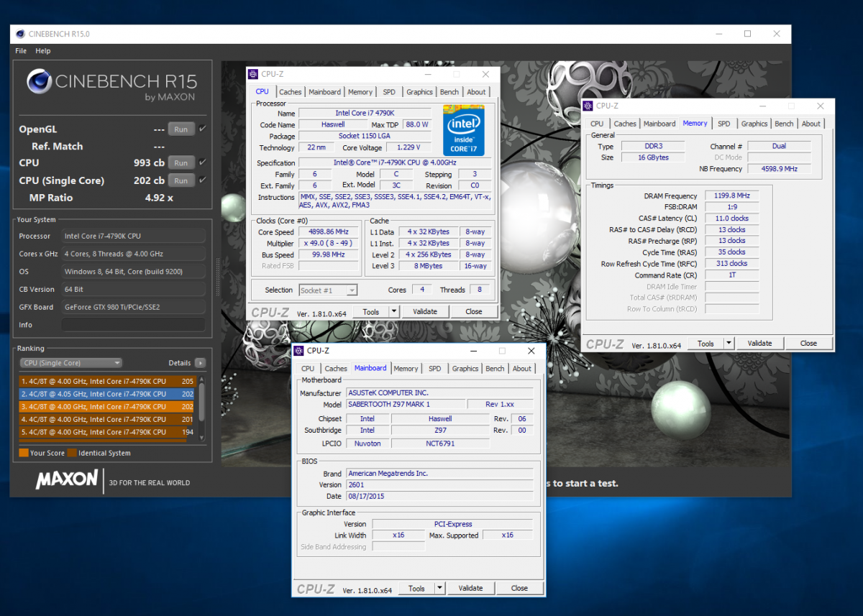This screenshot has height=616, width=863.
Task: Open the Socket #1 selection dropdown
Action: click(x=328, y=290)
